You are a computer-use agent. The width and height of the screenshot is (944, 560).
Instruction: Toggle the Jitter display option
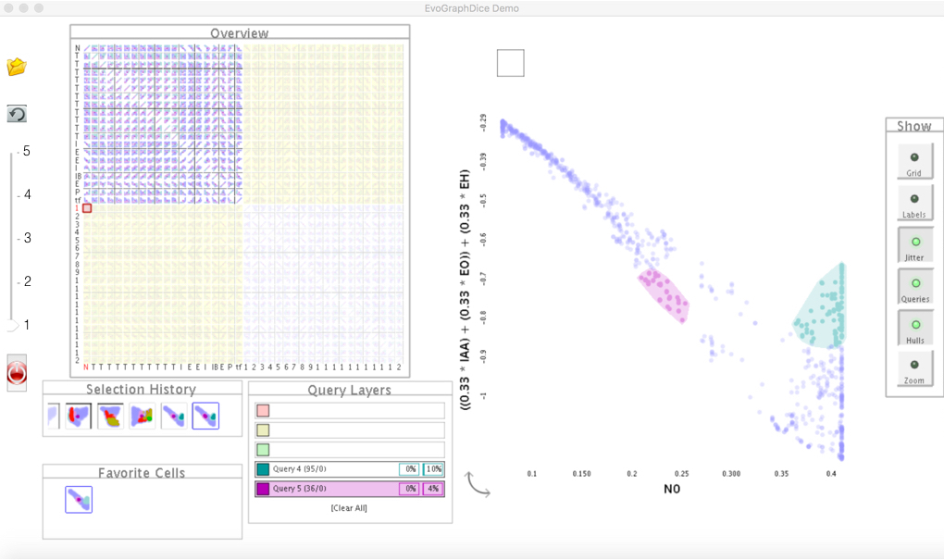coord(915,244)
